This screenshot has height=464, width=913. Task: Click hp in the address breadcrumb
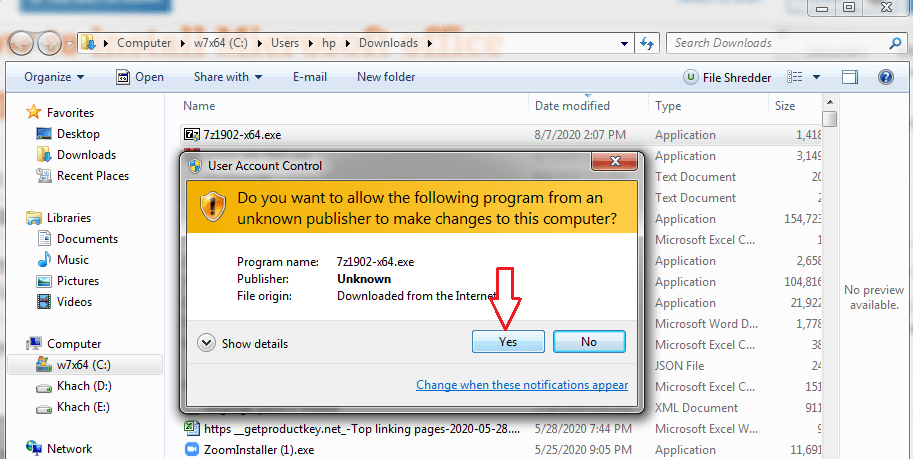(329, 43)
